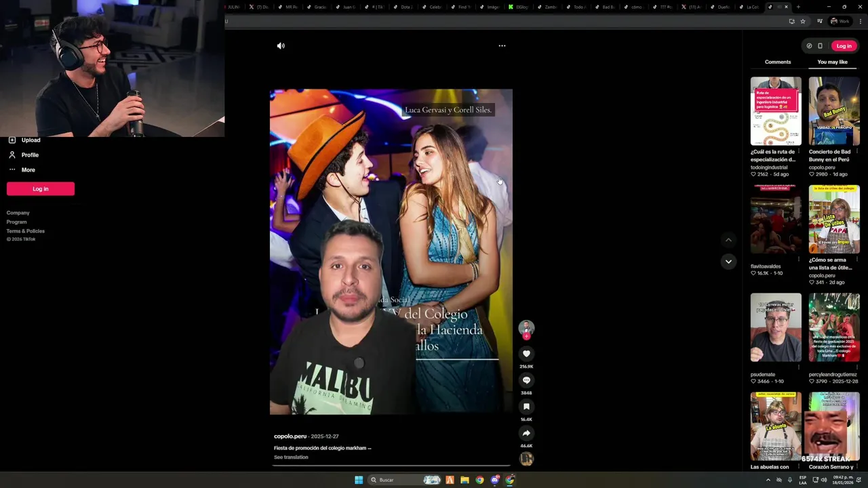Open the Terms & Policies footer link
868x488 pixels.
tap(26, 231)
